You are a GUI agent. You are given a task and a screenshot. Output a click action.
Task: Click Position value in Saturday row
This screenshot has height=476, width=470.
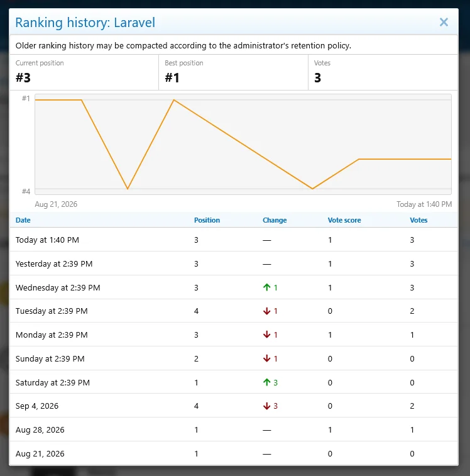click(x=196, y=382)
